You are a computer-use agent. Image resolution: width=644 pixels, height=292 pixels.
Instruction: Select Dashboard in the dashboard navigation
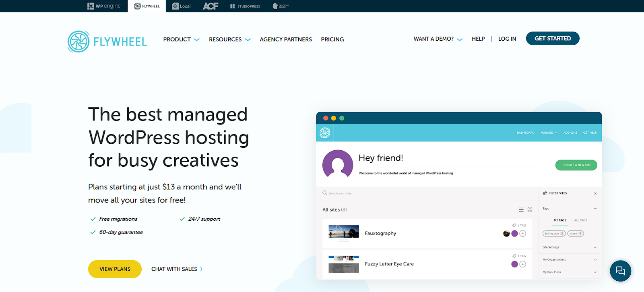tap(526, 133)
